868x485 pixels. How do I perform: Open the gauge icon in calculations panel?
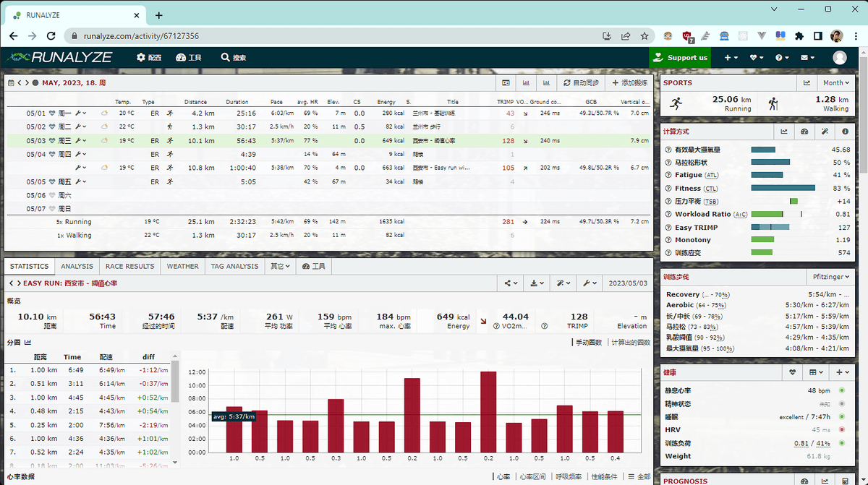pyautogui.click(x=804, y=132)
